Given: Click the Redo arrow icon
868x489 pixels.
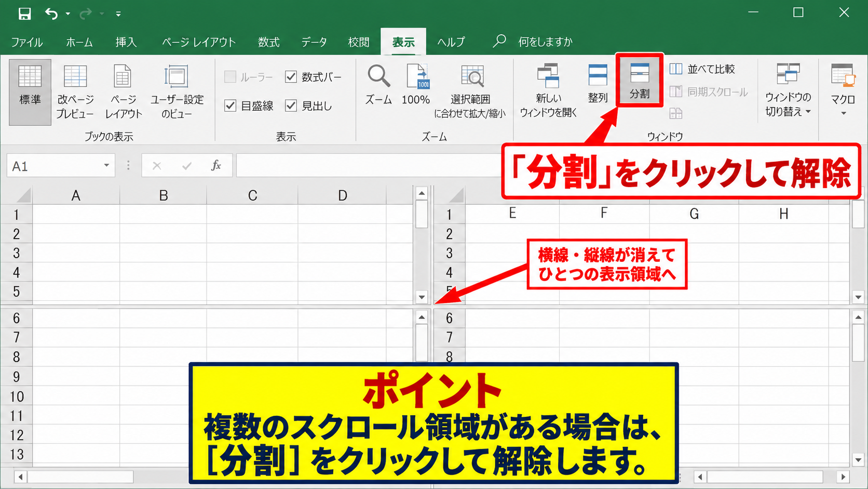Looking at the screenshot, I should [x=86, y=14].
